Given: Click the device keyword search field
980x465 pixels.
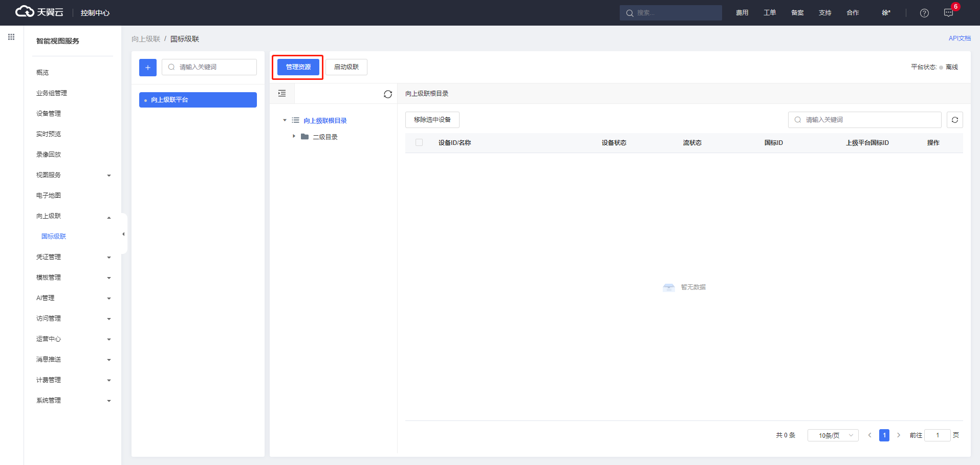Looking at the screenshot, I should click(x=865, y=120).
